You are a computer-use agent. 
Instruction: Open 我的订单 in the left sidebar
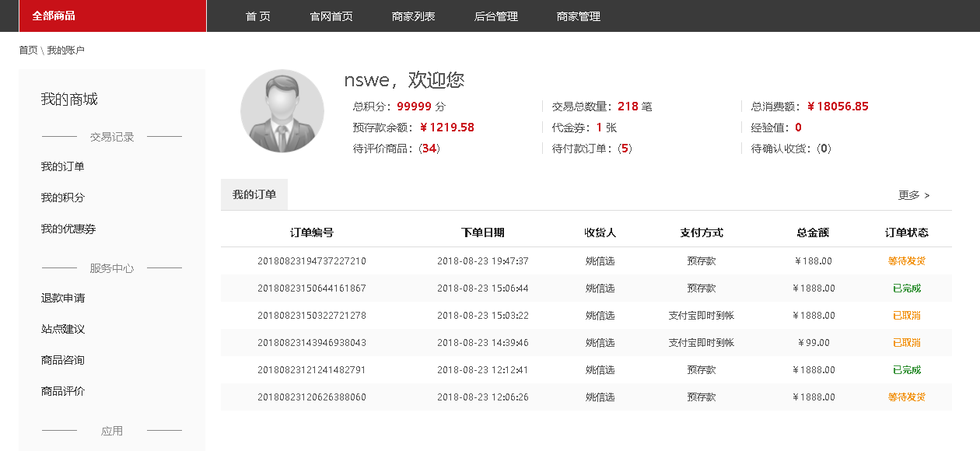[63, 167]
